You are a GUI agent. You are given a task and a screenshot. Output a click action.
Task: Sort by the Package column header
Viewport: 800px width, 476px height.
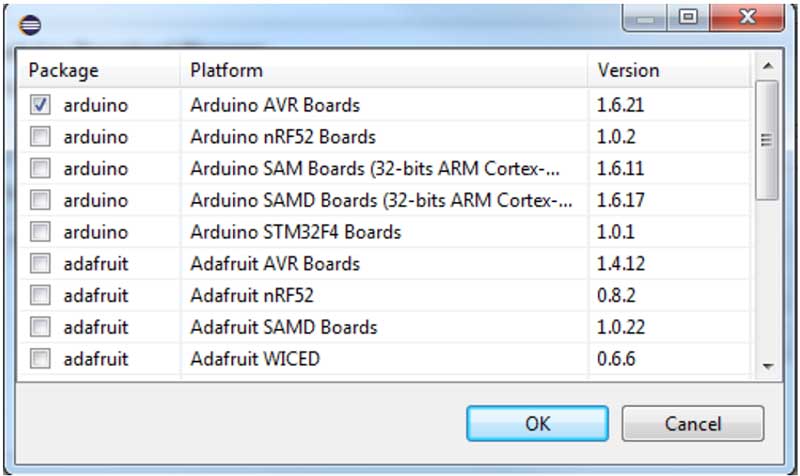(x=100, y=70)
